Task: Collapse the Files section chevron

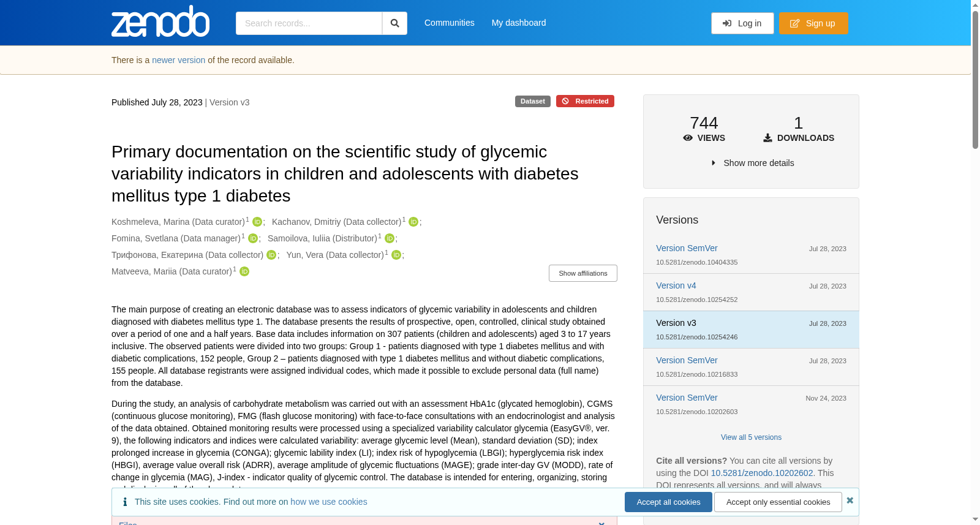Action: point(601,523)
